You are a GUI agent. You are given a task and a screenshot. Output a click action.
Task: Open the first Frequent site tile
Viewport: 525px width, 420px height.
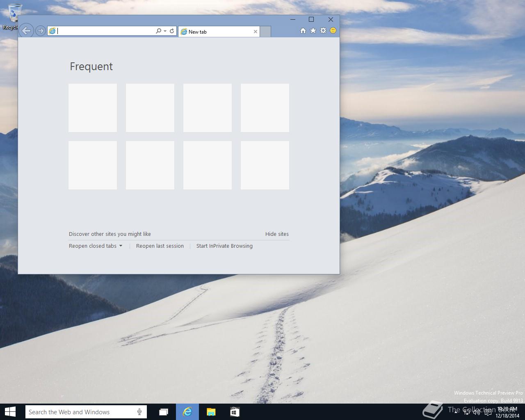point(93,108)
